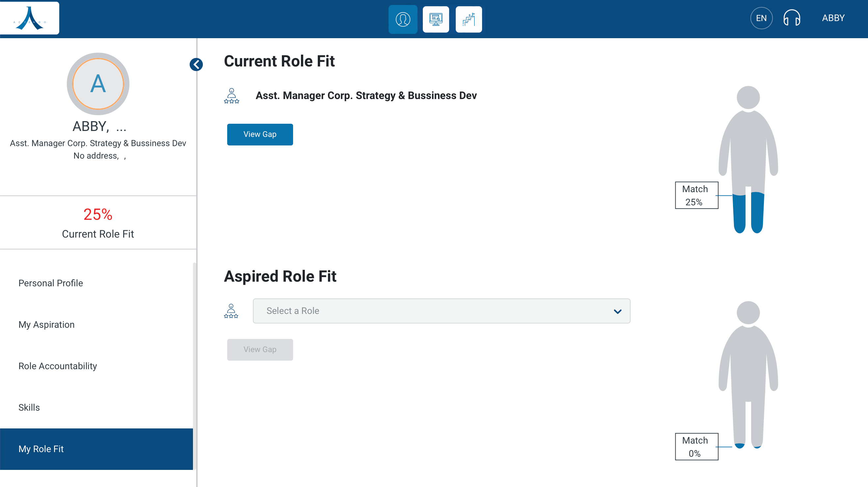Go to My Aspiration section
The height and width of the screenshot is (487, 868).
pos(46,324)
